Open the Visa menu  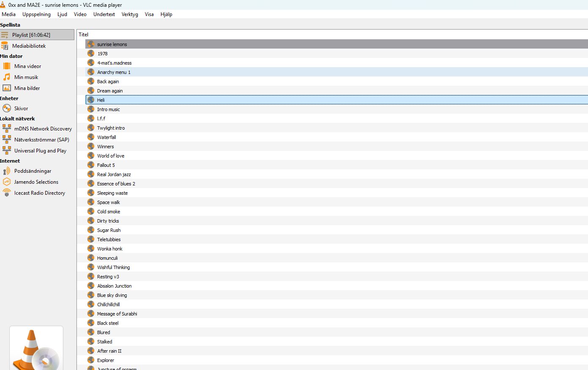point(149,14)
